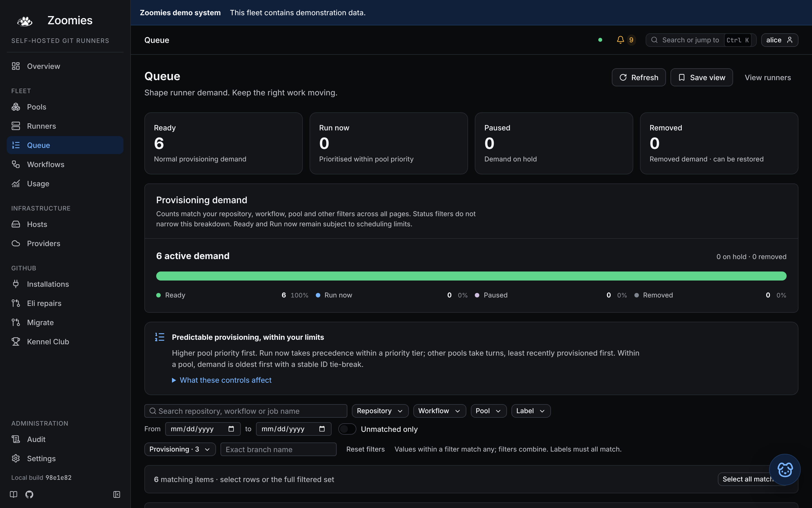Image resolution: width=812 pixels, height=508 pixels.
Task: Open Eli repairs in the sidebar
Action: 65,303
